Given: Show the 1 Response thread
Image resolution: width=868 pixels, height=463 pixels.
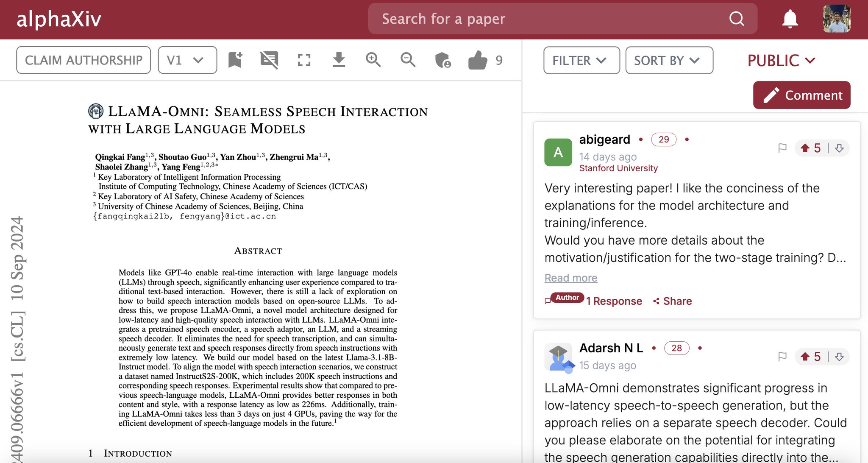Looking at the screenshot, I should (x=614, y=301).
